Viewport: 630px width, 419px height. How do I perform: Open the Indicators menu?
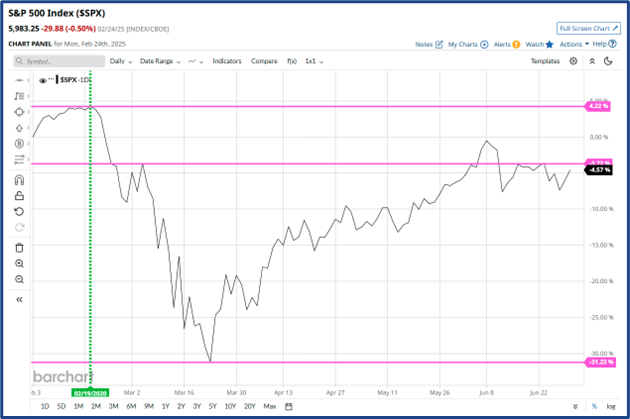point(227,61)
